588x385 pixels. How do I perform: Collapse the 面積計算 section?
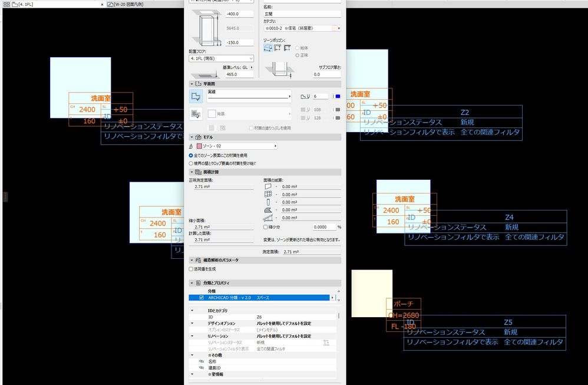pos(191,172)
